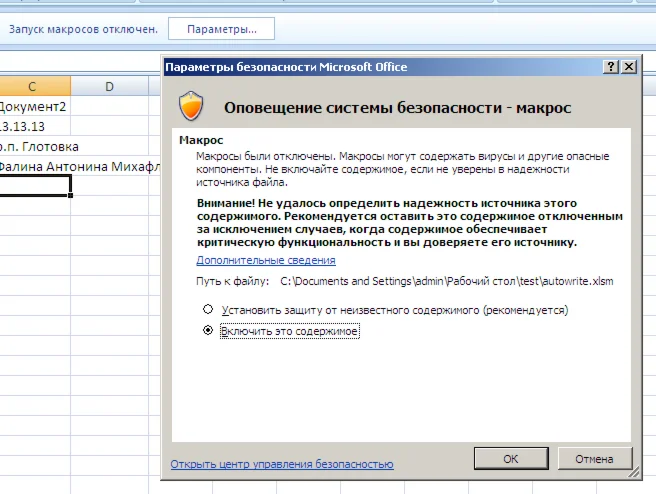Select column D header
This screenshot has width=656, height=494.
point(109,86)
